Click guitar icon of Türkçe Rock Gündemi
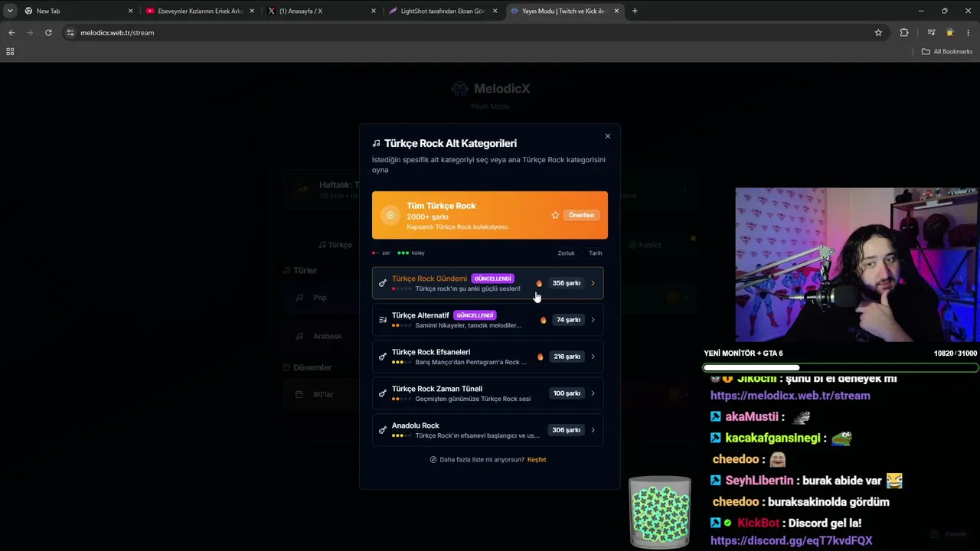Image resolution: width=980 pixels, height=551 pixels. pyautogui.click(x=383, y=283)
